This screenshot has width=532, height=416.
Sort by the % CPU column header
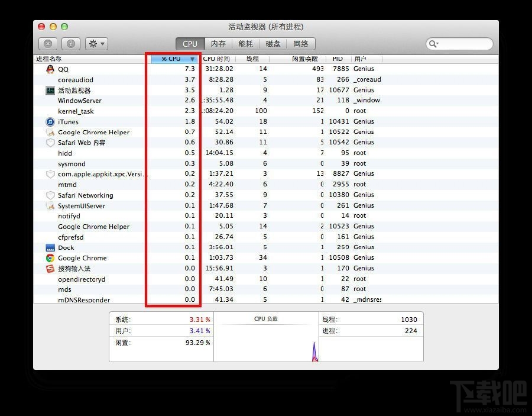click(174, 59)
